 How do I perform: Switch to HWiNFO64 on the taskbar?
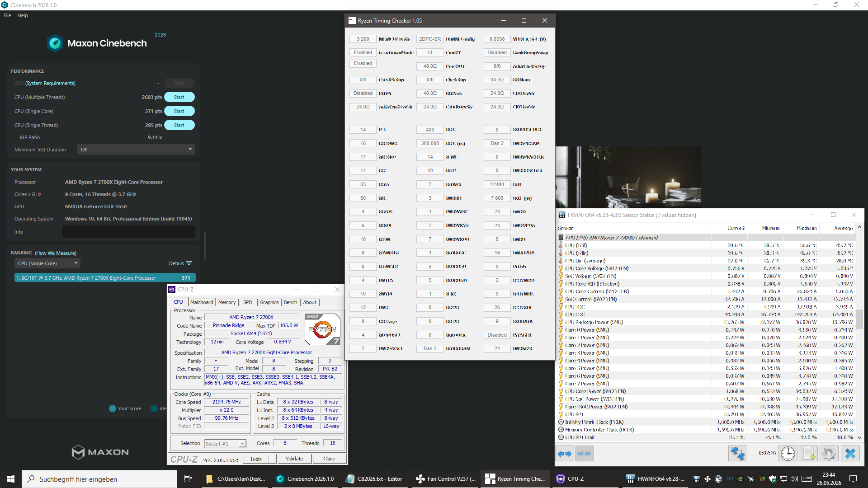click(656, 479)
